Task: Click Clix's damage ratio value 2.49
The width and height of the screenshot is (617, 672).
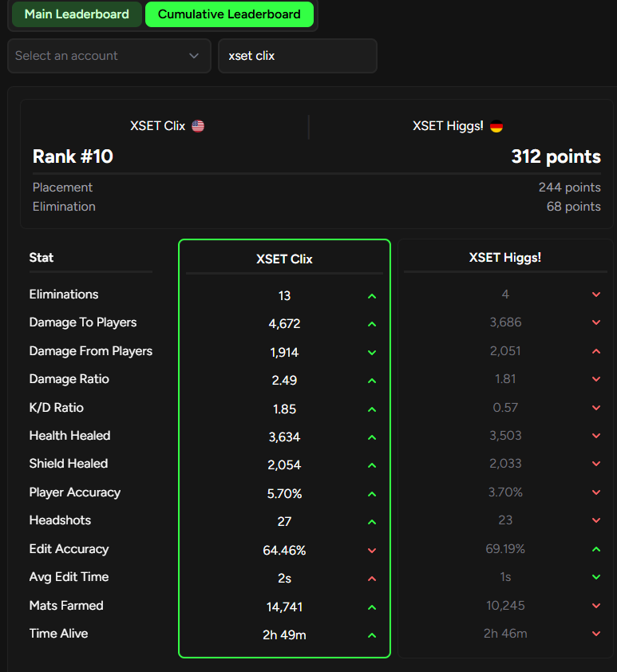Action: 284,380
